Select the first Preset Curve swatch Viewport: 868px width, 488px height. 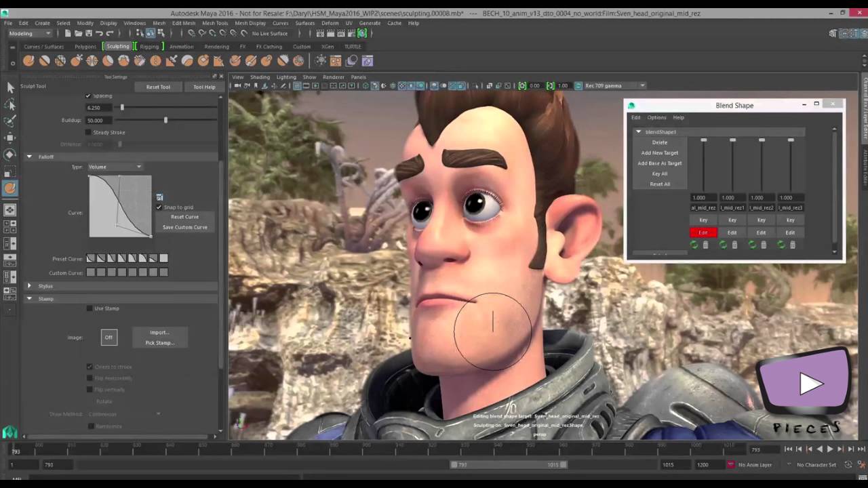pos(91,258)
